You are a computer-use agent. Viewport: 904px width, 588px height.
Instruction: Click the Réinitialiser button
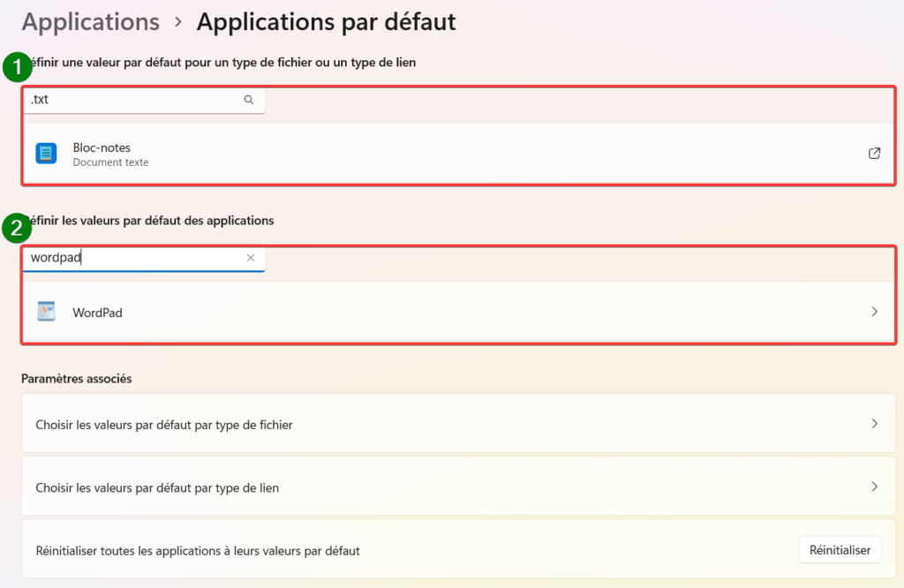click(840, 550)
